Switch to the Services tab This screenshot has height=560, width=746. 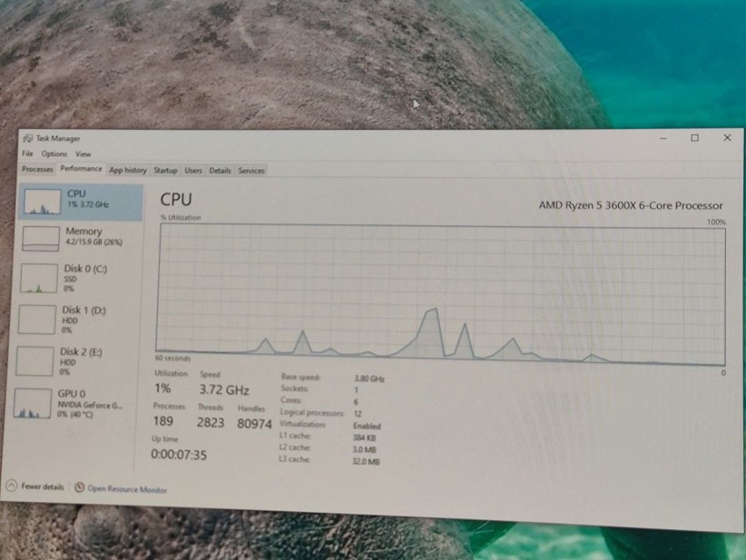tap(251, 171)
